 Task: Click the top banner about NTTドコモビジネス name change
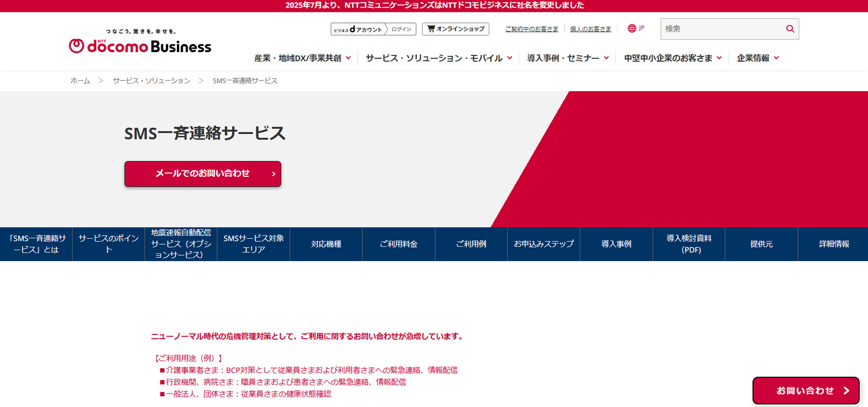point(435,5)
